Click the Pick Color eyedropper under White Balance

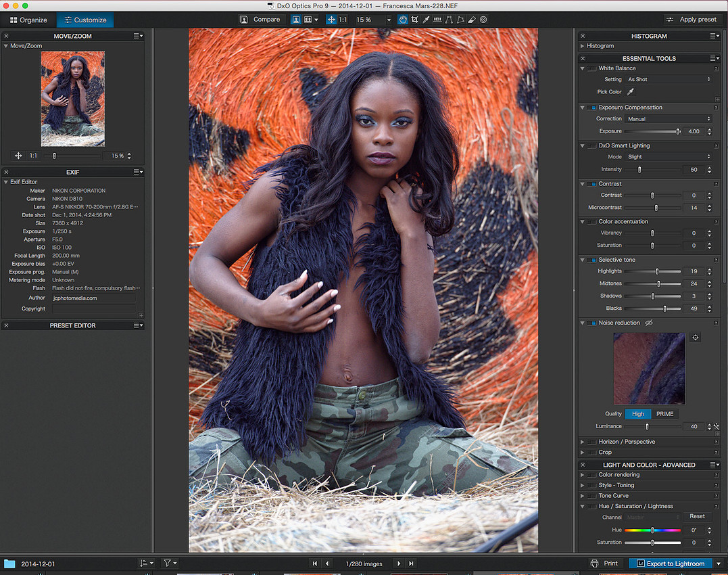631,92
